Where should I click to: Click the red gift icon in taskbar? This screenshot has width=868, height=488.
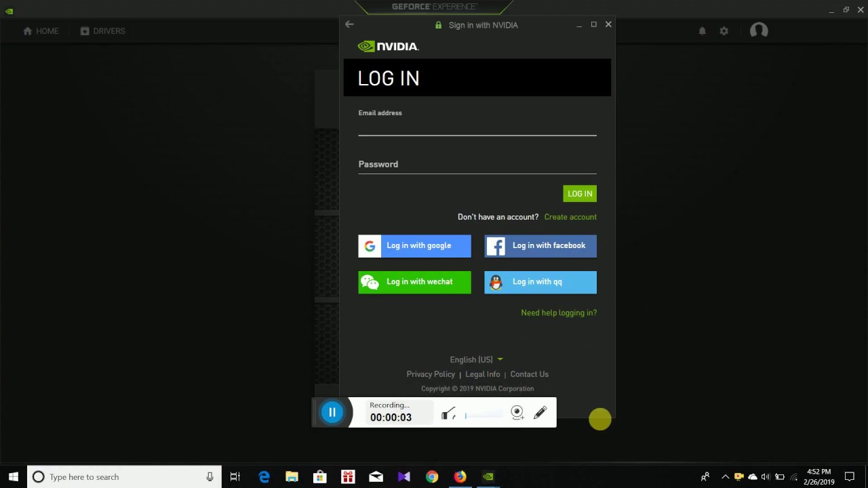pos(348,477)
